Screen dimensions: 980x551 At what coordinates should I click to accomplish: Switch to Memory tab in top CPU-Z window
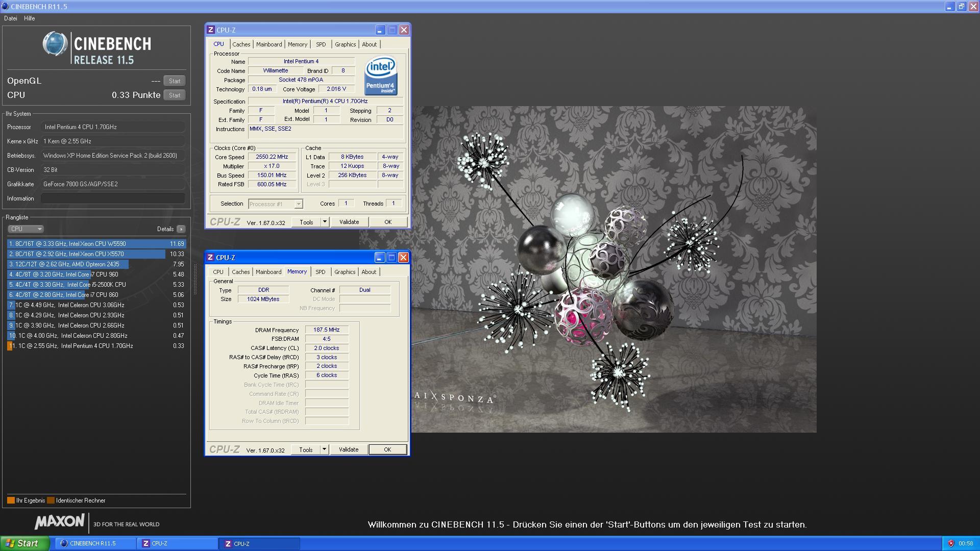298,44
